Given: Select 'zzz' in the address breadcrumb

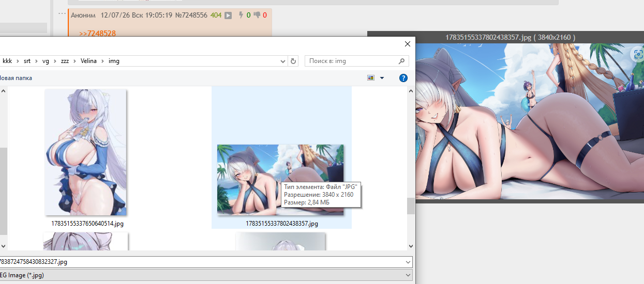Looking at the screenshot, I should (65, 61).
